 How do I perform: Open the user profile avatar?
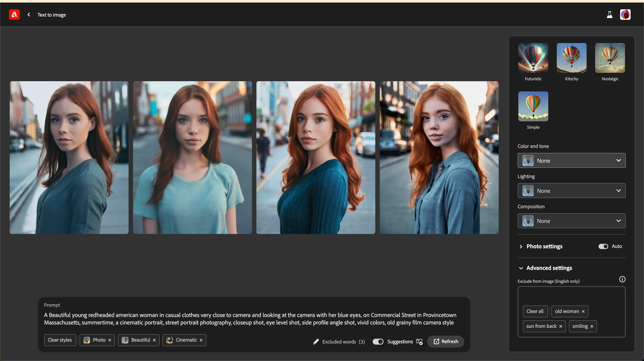625,15
